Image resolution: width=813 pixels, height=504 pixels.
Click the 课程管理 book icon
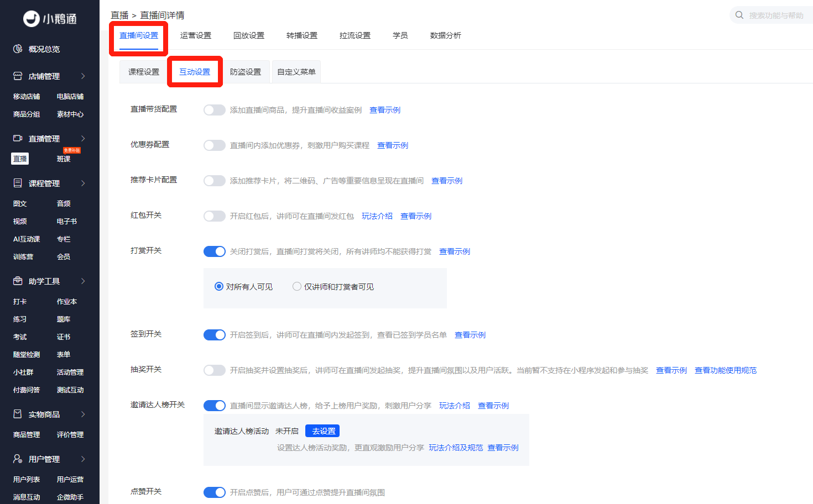pyautogui.click(x=18, y=183)
